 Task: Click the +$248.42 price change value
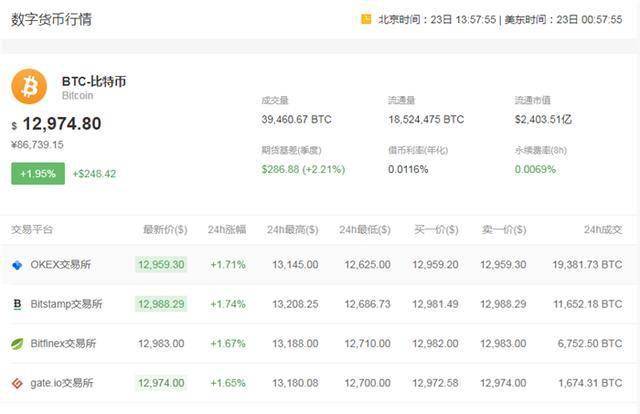94,174
